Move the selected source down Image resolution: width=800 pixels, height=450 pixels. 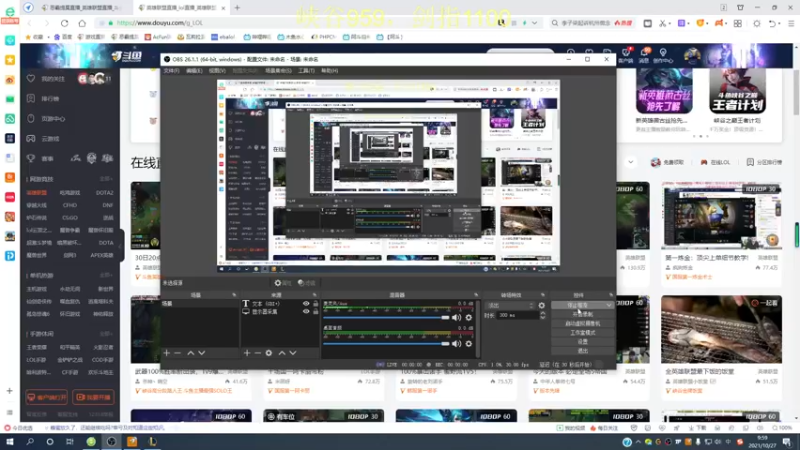coord(293,353)
